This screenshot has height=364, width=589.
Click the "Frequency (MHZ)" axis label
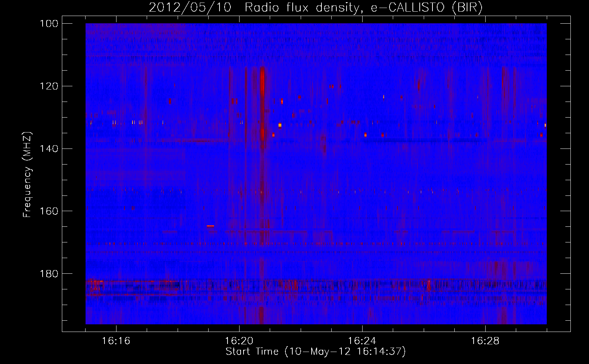[x=27, y=174]
